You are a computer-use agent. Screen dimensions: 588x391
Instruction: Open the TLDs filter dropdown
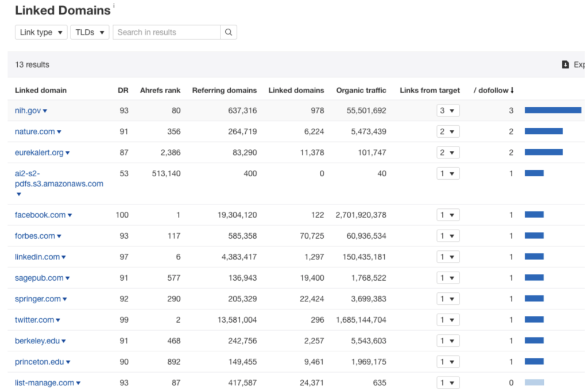(x=90, y=32)
